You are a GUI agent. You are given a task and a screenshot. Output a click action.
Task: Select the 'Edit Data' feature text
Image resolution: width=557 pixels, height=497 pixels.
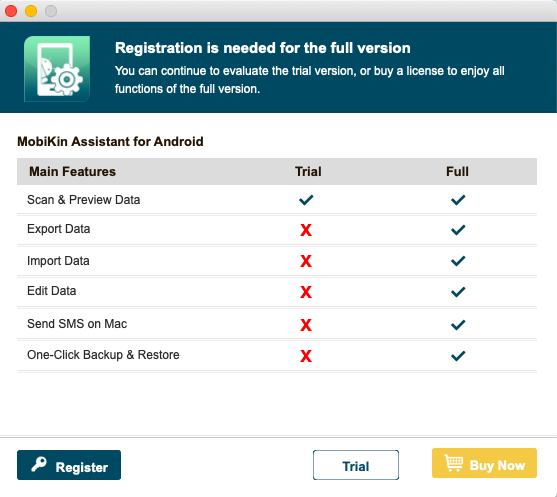point(52,291)
